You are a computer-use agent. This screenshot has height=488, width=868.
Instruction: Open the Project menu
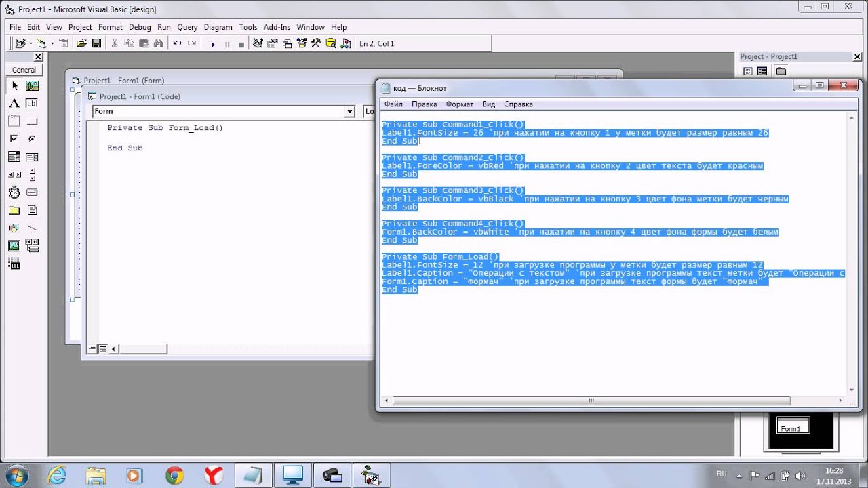(80, 27)
